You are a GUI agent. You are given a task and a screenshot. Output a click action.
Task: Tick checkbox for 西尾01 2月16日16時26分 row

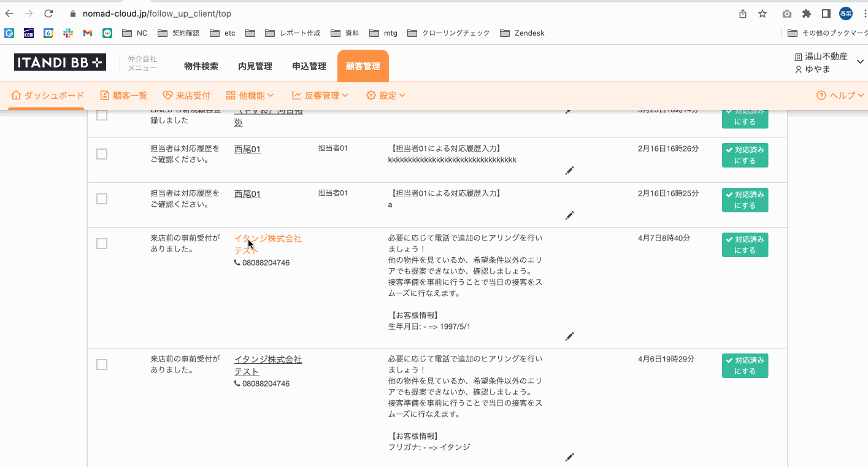pos(102,154)
